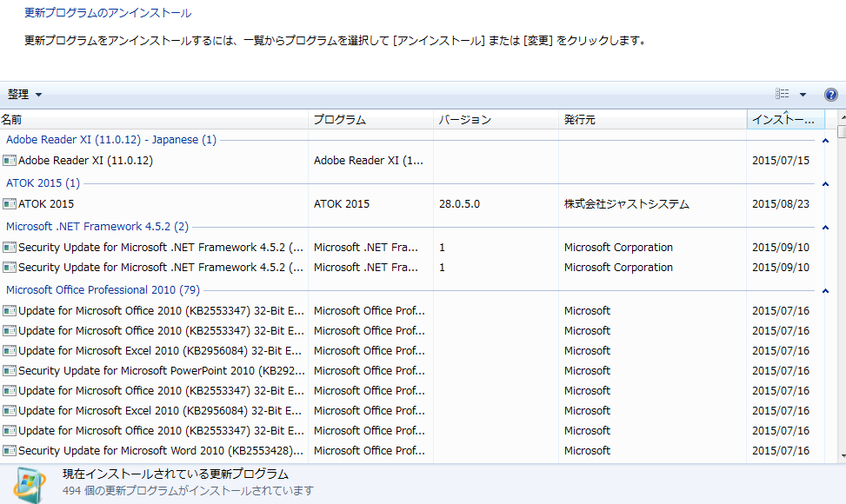Click the scrollbar down arrow
Screen dimensions: 846x504
point(842,456)
